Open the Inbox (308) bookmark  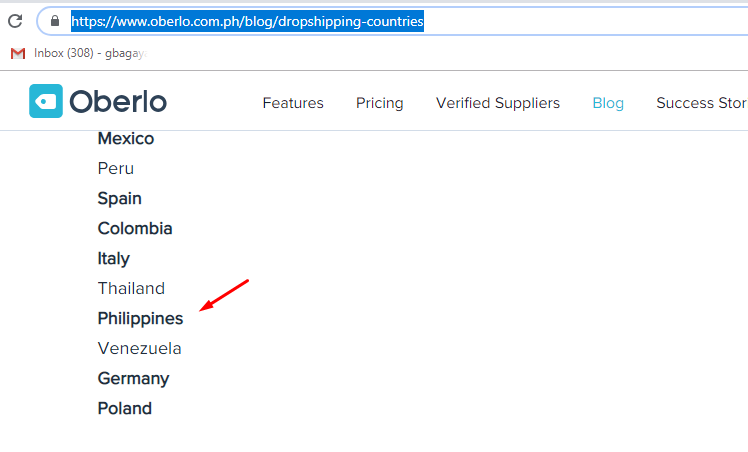91,53
